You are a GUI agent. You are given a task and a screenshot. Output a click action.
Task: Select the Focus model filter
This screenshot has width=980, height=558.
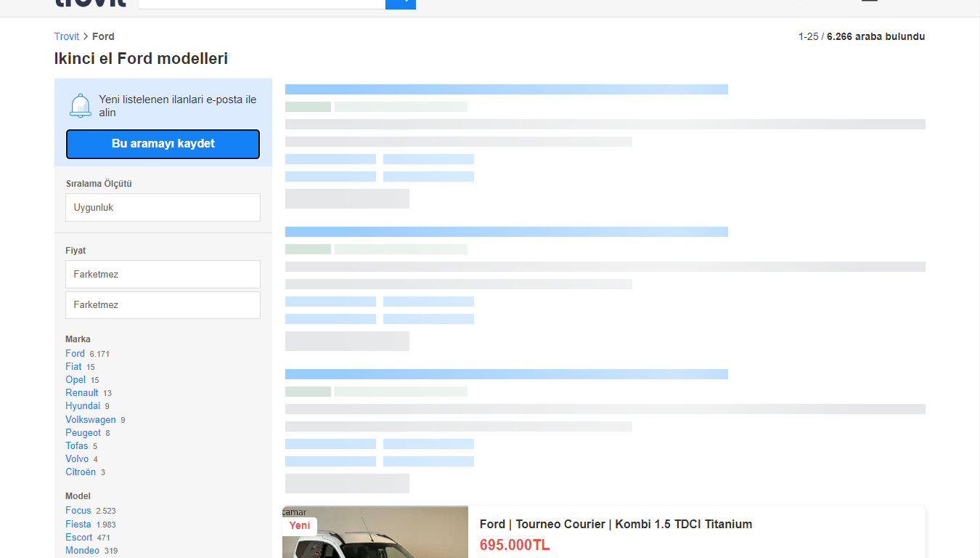78,510
